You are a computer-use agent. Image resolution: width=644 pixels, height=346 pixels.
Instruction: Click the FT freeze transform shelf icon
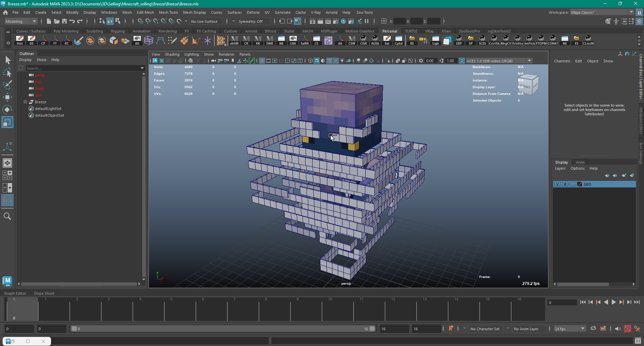55,41
